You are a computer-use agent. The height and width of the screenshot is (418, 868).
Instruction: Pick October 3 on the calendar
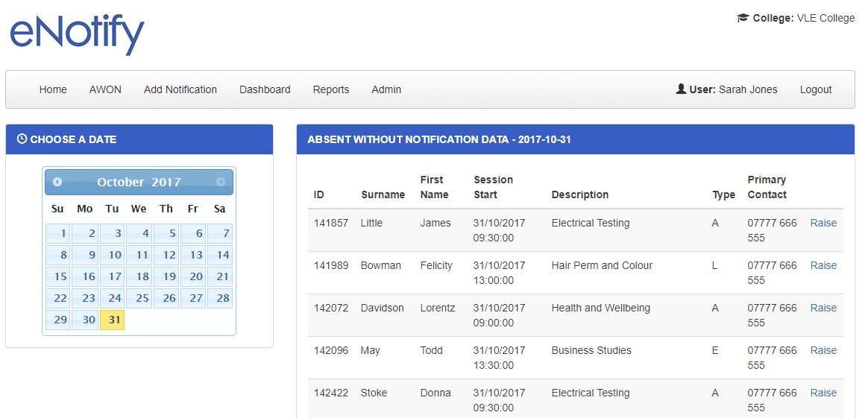(x=112, y=233)
